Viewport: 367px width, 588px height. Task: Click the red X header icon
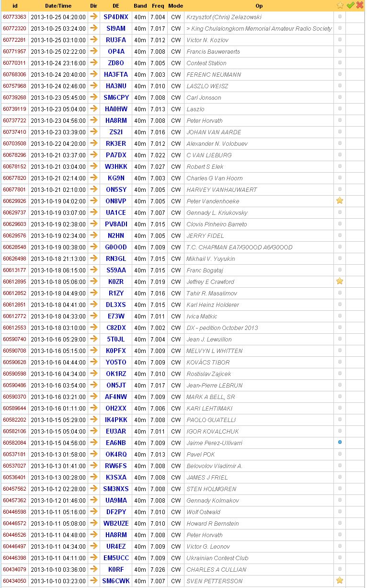tap(360, 5)
